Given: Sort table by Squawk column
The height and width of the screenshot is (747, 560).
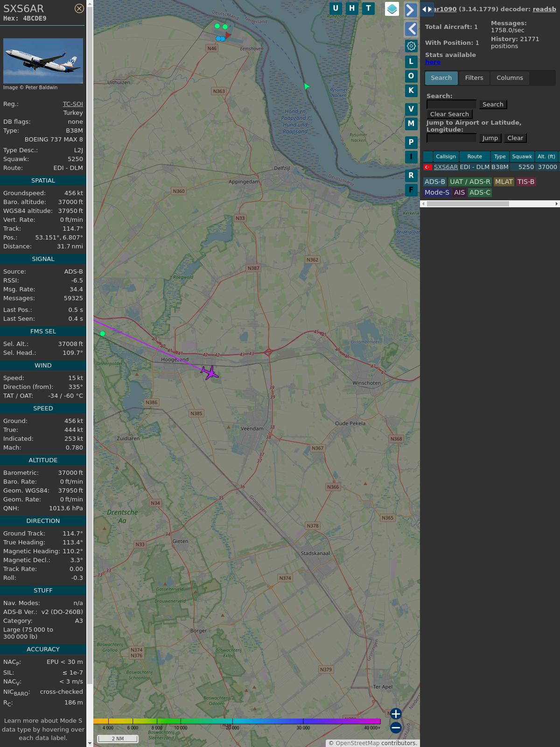Looking at the screenshot, I should [x=522, y=157].
